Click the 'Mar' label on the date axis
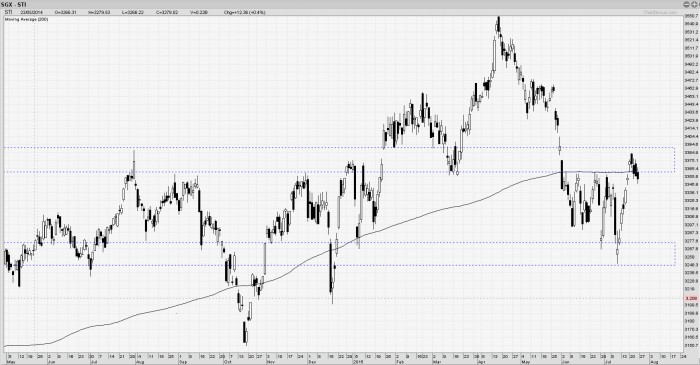 click(437, 362)
